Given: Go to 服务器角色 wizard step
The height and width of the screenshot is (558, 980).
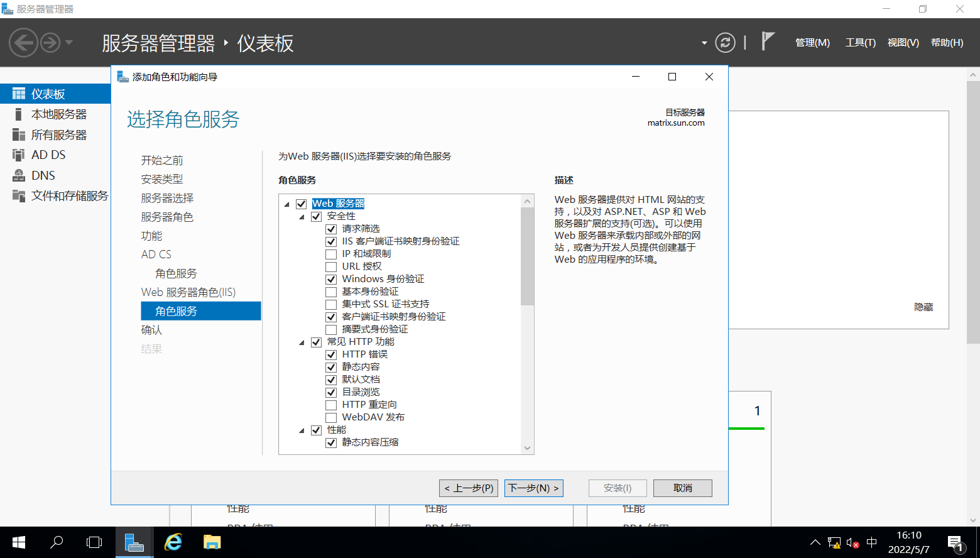Looking at the screenshot, I should coord(167,217).
